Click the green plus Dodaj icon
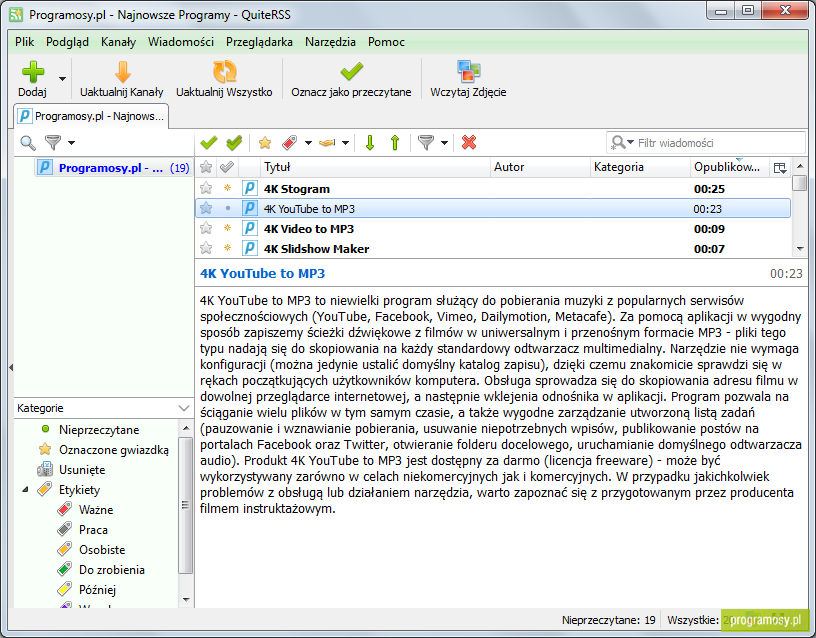This screenshot has height=638, width=816. (33, 72)
